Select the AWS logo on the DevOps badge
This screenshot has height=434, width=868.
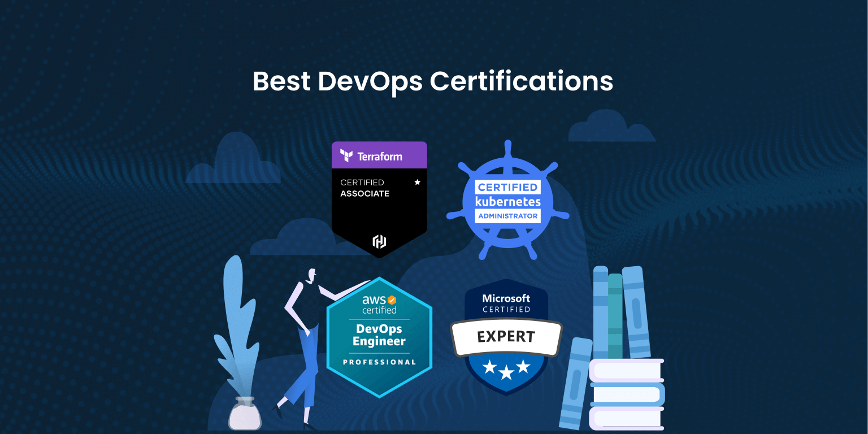[375, 301]
